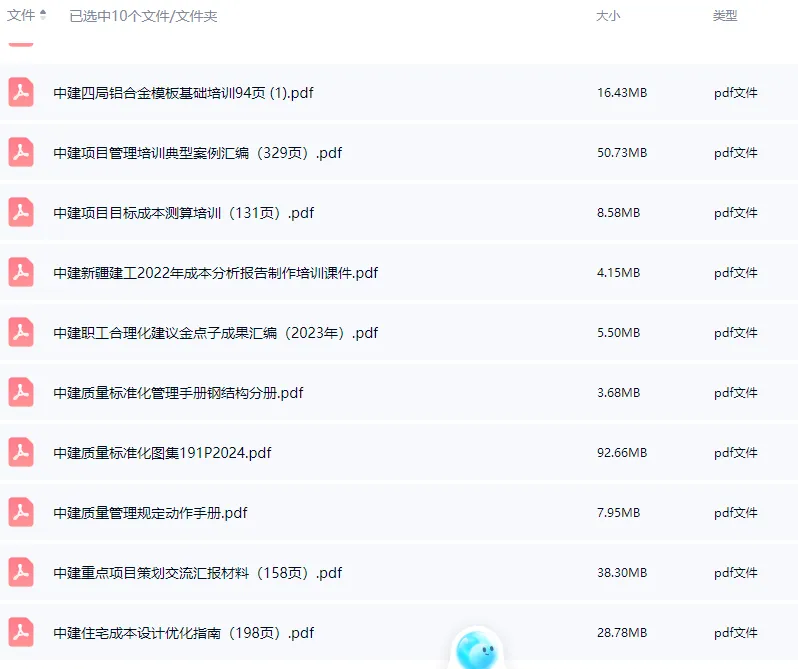Click the 3.68MB size value
Viewport: 798px width, 669px height.
[618, 393]
